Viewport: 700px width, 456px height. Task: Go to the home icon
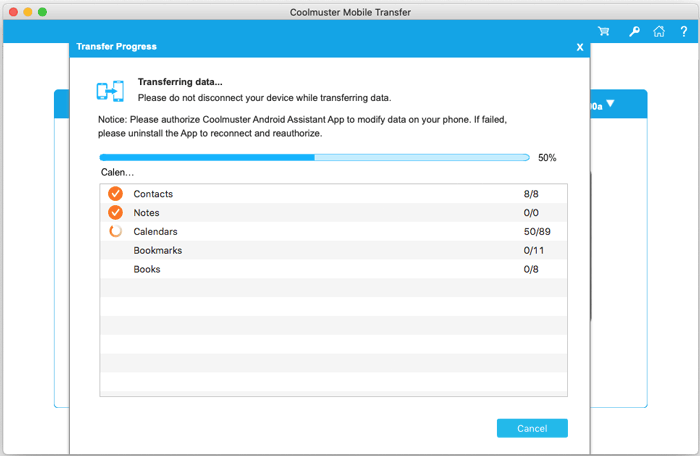pos(659,31)
